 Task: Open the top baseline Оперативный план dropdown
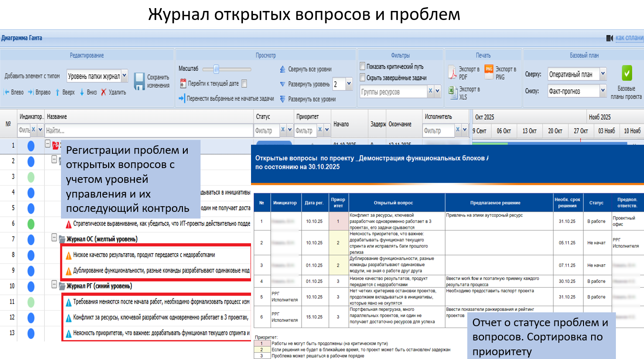click(x=603, y=74)
